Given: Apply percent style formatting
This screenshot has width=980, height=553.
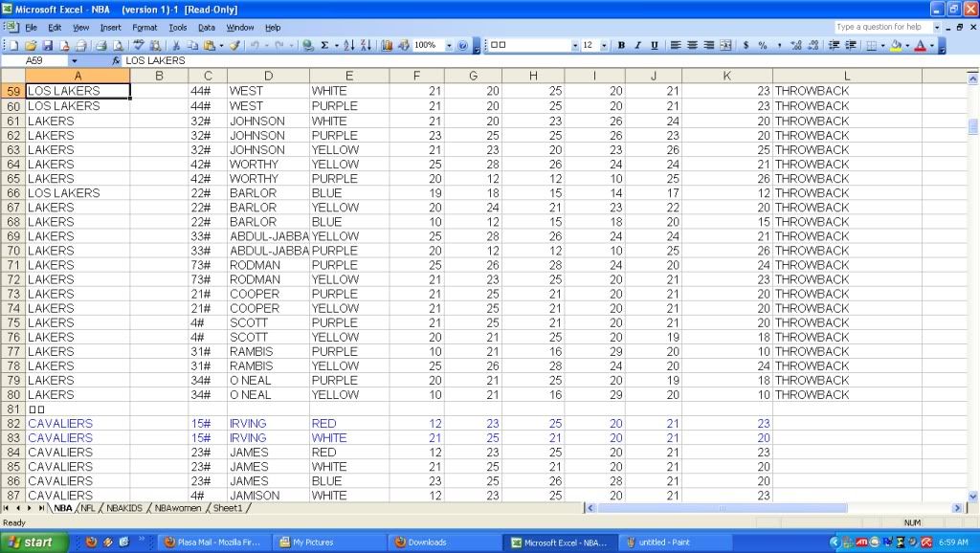Looking at the screenshot, I should 763,45.
